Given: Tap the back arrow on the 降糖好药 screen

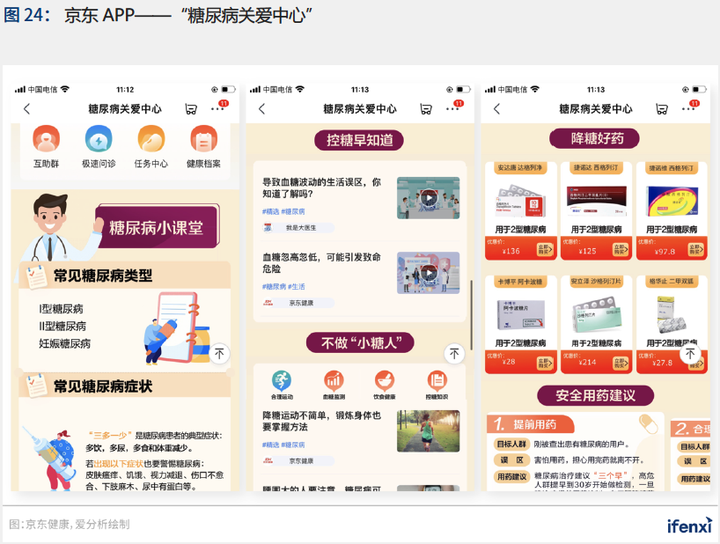Looking at the screenshot, I should [497, 109].
